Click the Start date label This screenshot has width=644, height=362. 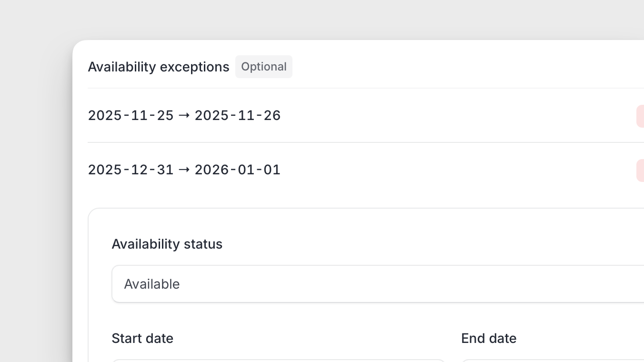142,338
